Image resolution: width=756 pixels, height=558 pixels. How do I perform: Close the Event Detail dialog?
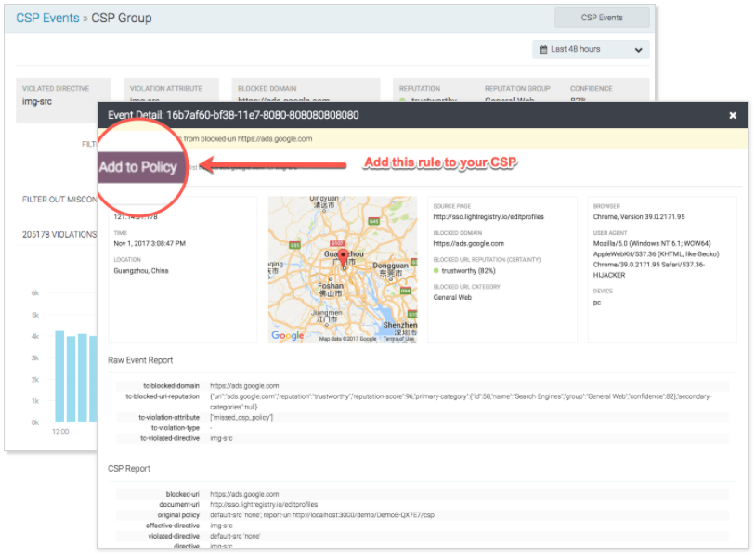pos(733,116)
